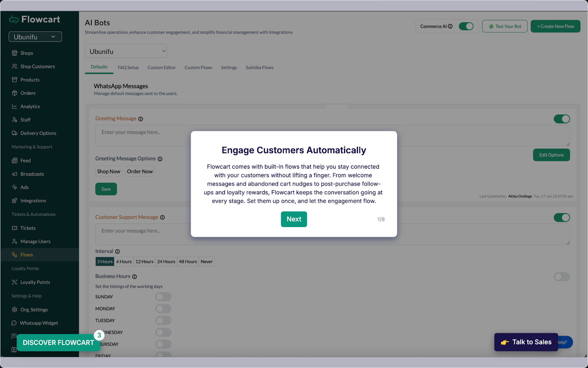Click the Flowcart logo icon
Screen dimensions: 588x368
tap(14, 19)
